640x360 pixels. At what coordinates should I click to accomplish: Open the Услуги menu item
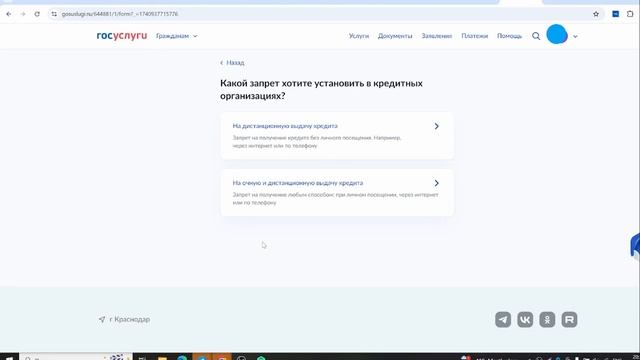[359, 36]
